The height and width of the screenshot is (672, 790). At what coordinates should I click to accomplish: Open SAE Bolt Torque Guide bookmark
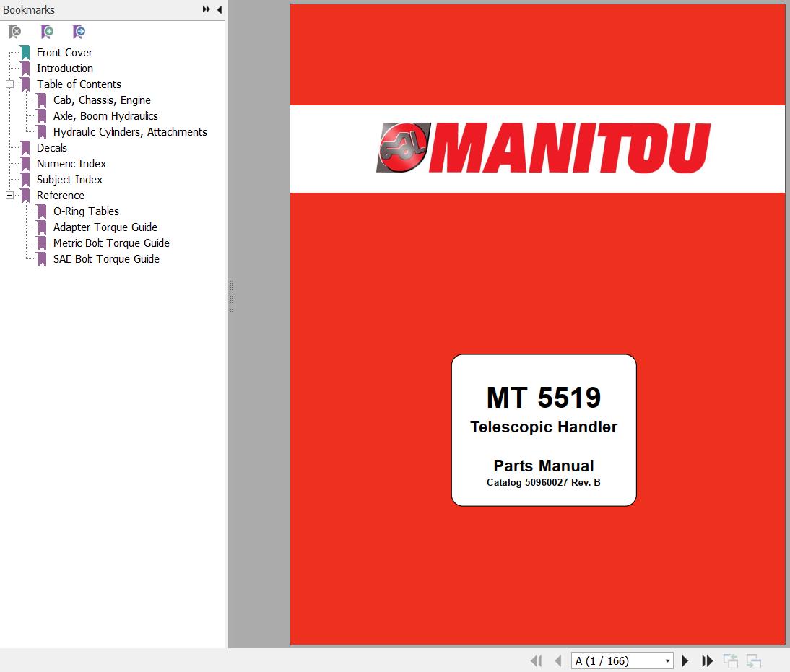pyautogui.click(x=106, y=259)
